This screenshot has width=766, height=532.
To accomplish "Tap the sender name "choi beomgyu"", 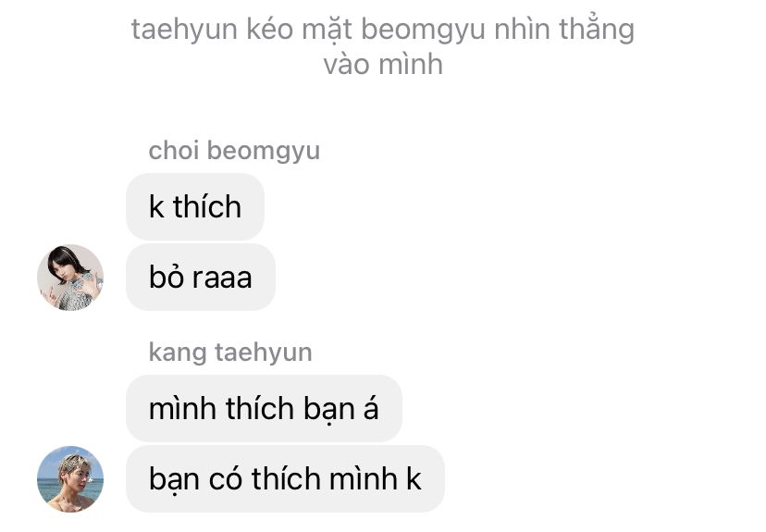I will 234,151.
